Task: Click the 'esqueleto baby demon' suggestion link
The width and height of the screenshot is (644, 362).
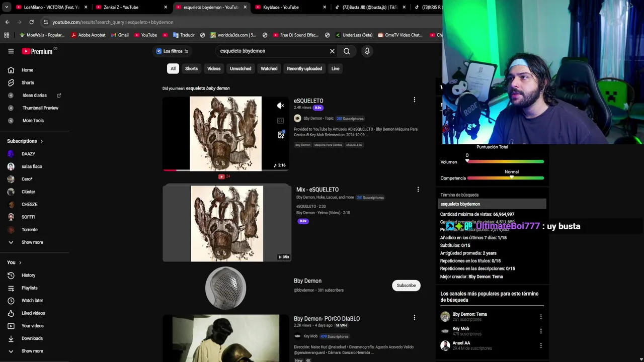Action: click(208, 88)
